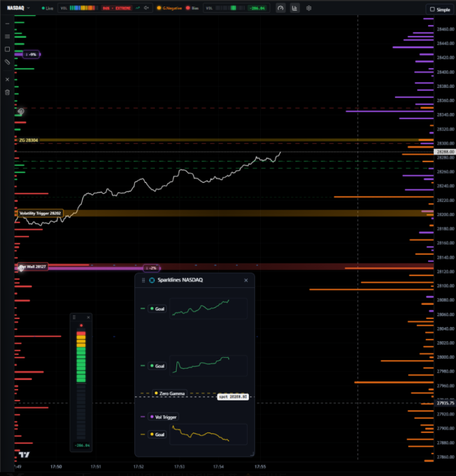Click the second VOL meter with green bars
Image resolution: width=456 pixels, height=476 pixels.
230,8
